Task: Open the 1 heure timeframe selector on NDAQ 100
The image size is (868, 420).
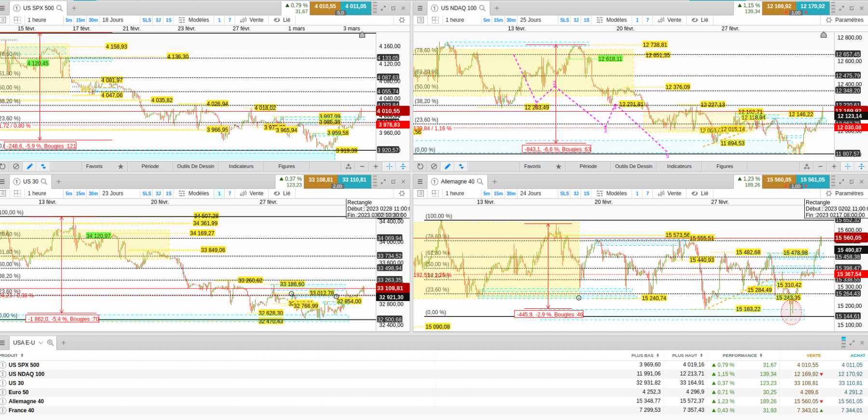Action: (x=455, y=20)
